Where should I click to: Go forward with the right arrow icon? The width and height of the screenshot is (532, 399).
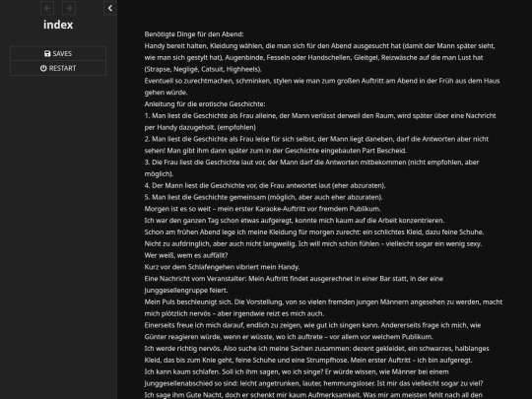coord(69,8)
